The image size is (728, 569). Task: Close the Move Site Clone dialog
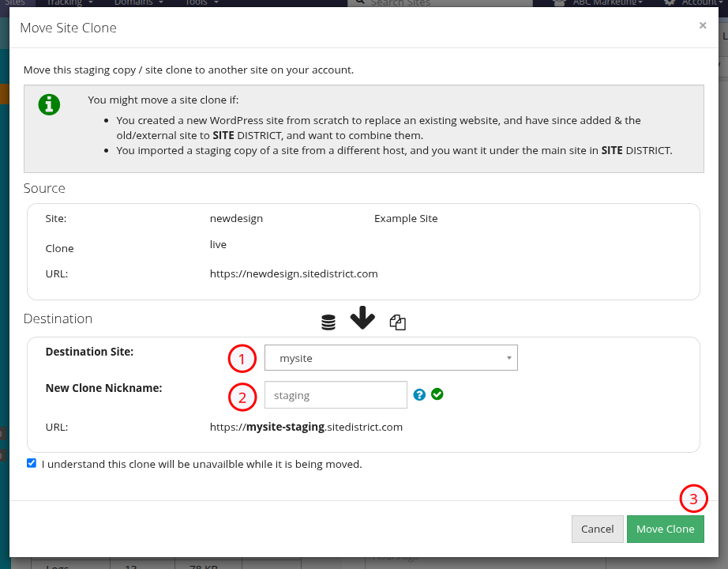702,25
